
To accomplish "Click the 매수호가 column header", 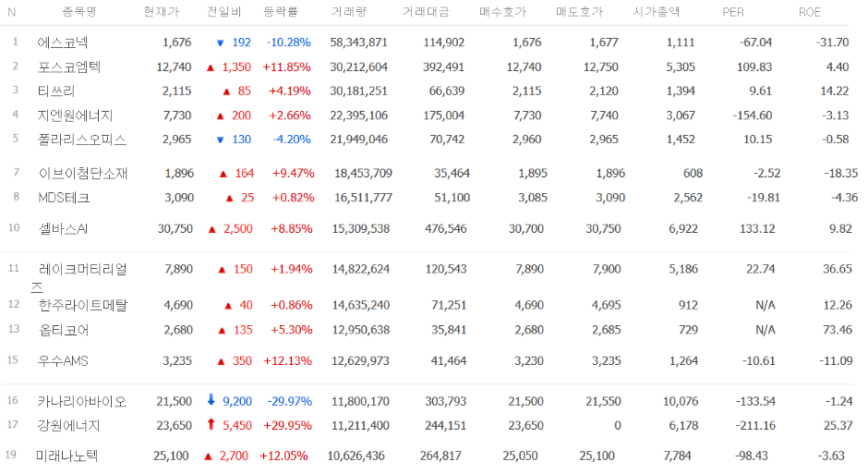I will point(502,12).
